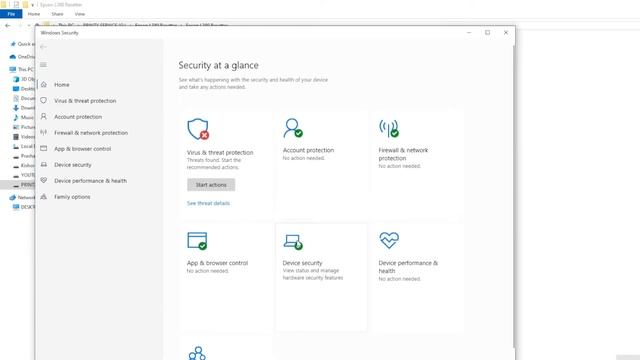640x360 pixels.
Task: Open the Device performance & health tile icon
Action: pyautogui.click(x=389, y=240)
